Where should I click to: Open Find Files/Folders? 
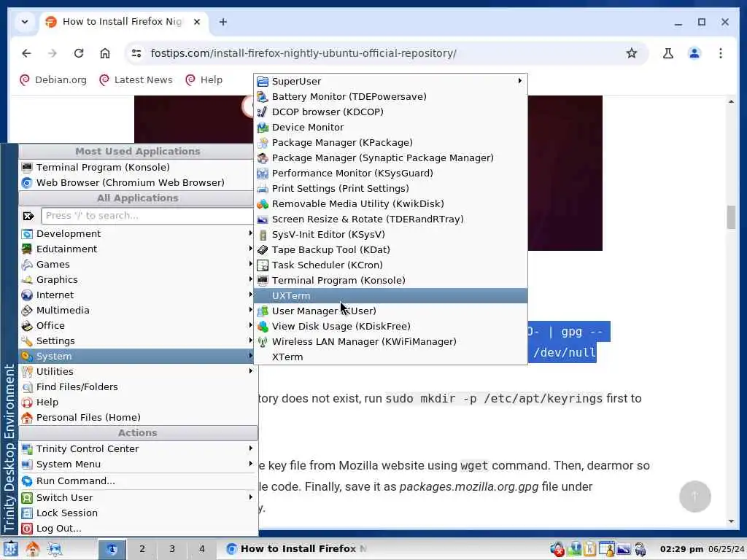[138, 386]
